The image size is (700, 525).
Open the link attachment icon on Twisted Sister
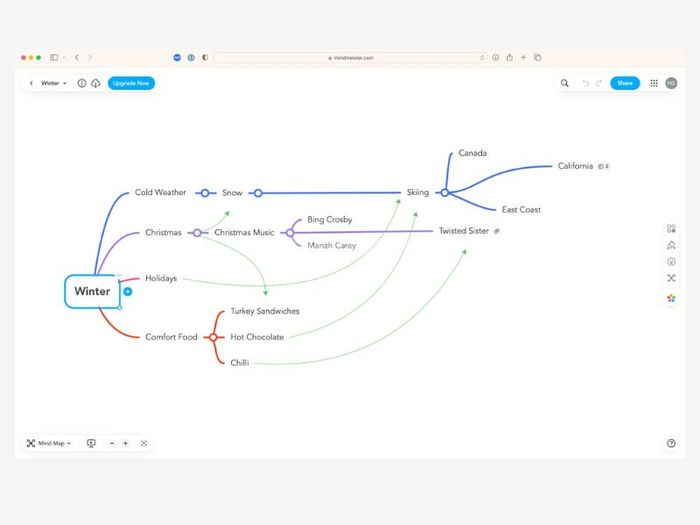coord(496,231)
